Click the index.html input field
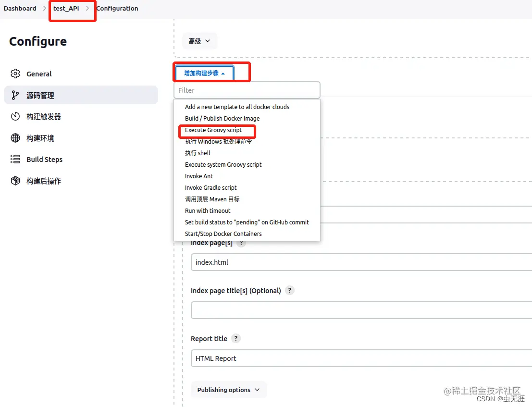 361,262
